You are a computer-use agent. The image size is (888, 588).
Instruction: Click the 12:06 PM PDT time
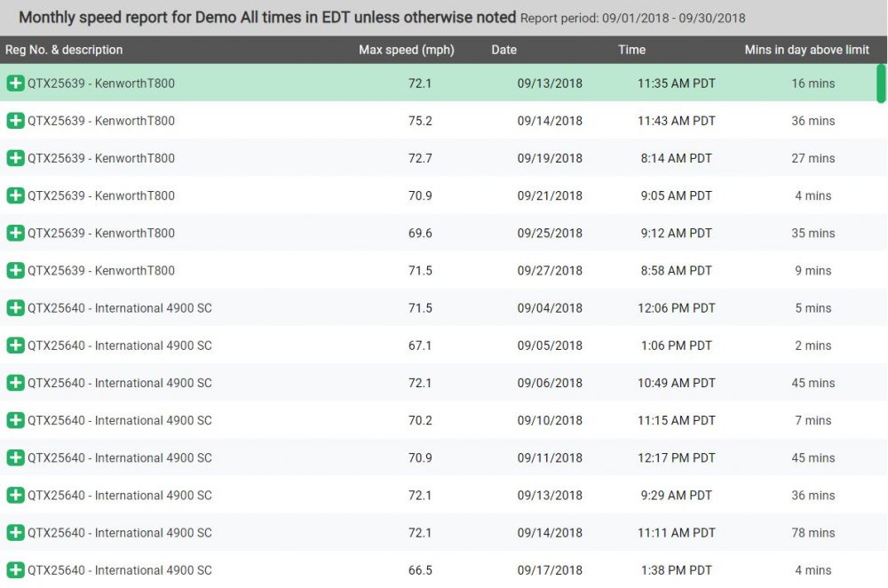[676, 307]
